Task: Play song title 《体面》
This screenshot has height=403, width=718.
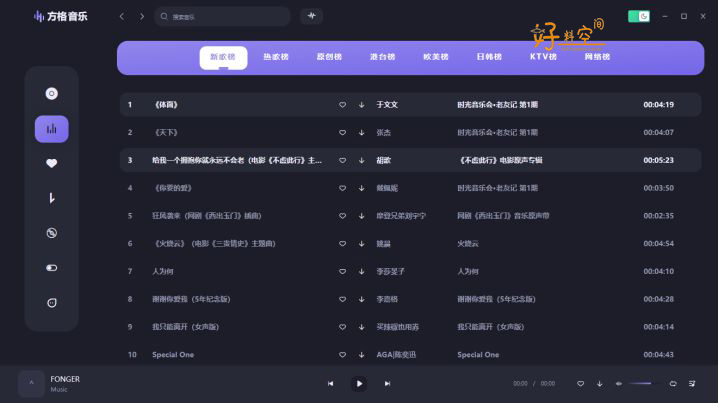Action: (x=166, y=105)
